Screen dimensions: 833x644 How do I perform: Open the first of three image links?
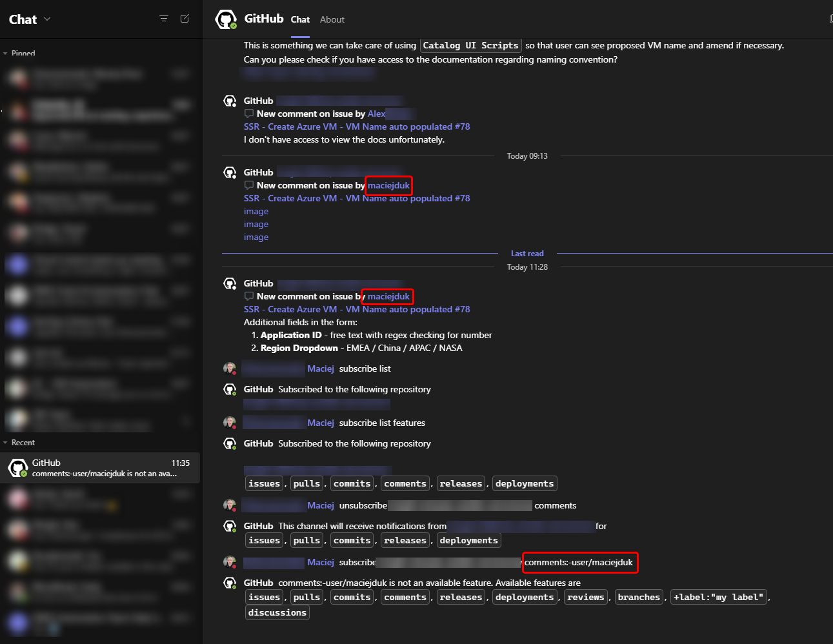[256, 212]
